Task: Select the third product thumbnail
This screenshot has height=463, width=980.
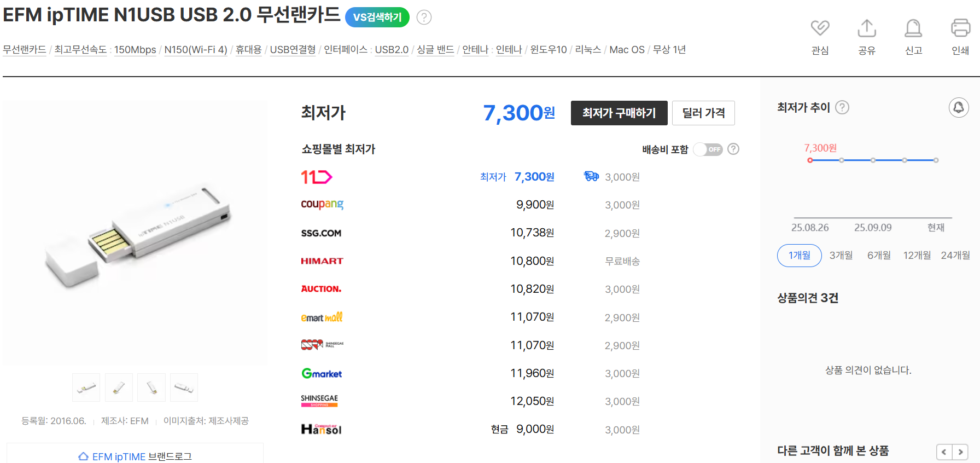Action: (x=151, y=387)
